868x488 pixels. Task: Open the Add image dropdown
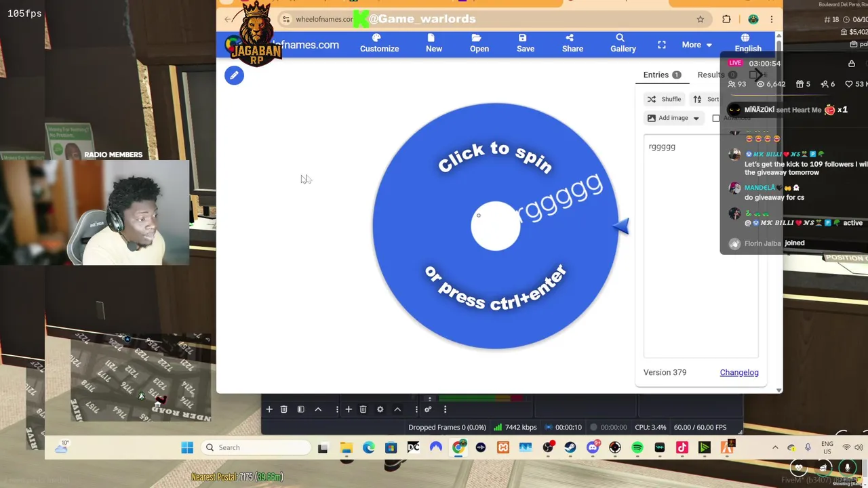pos(673,118)
